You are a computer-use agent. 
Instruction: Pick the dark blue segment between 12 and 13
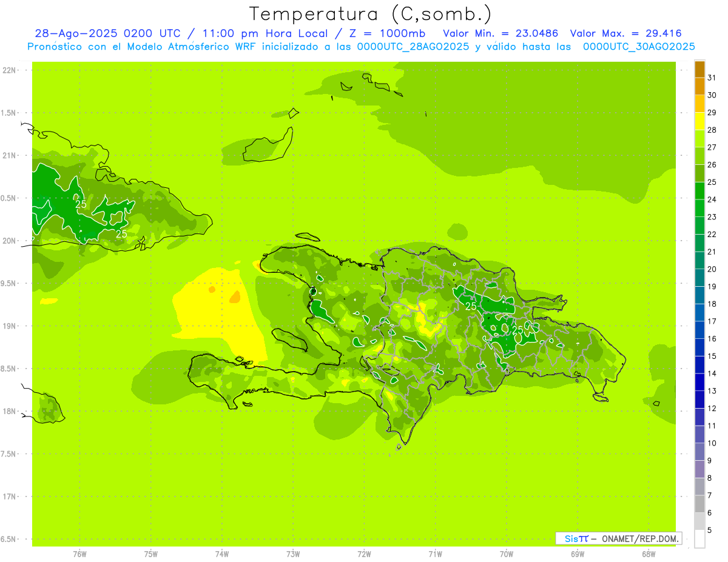[x=699, y=400]
